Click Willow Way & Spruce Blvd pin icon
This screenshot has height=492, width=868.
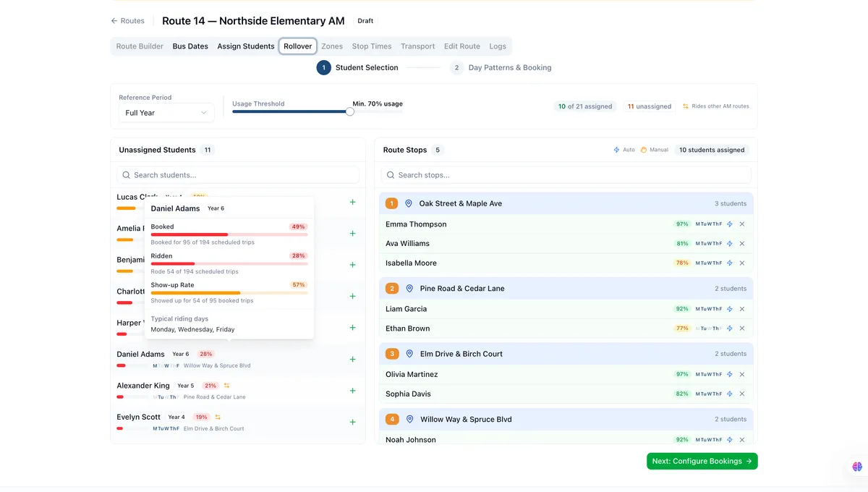[409, 420]
